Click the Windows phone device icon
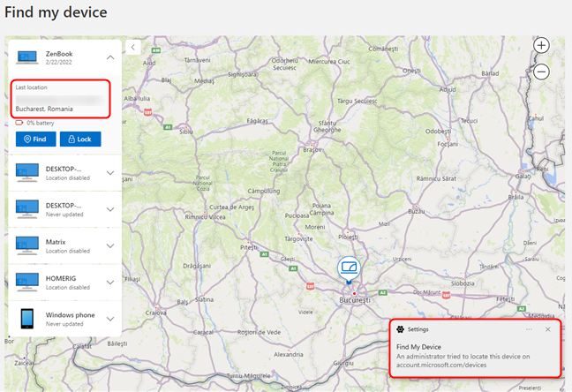Viewport: 572px width, 392px height. (27, 319)
